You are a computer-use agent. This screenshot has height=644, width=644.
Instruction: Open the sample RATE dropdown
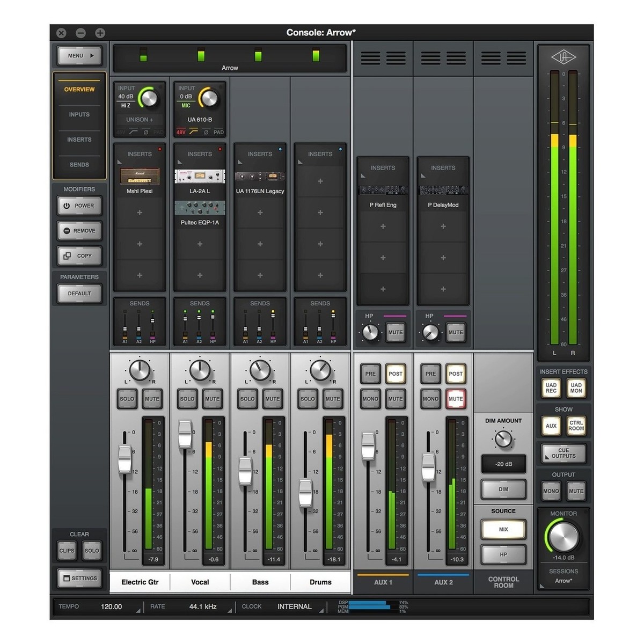click(231, 611)
